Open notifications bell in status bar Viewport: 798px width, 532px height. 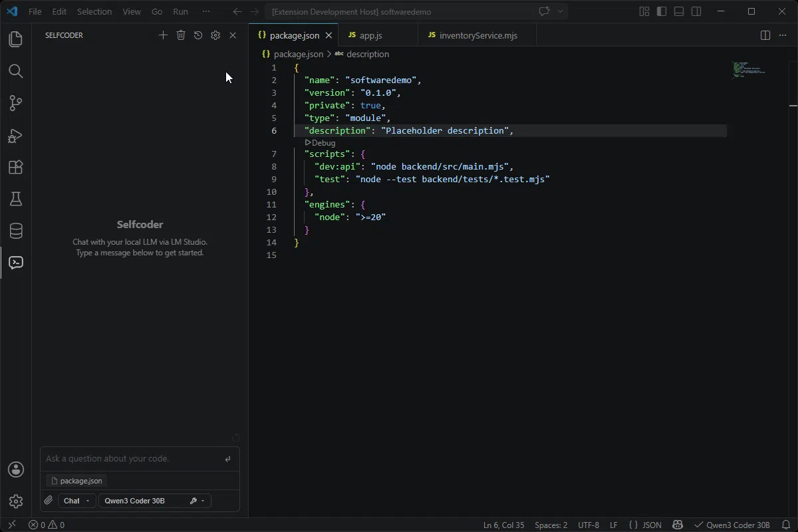click(x=785, y=525)
